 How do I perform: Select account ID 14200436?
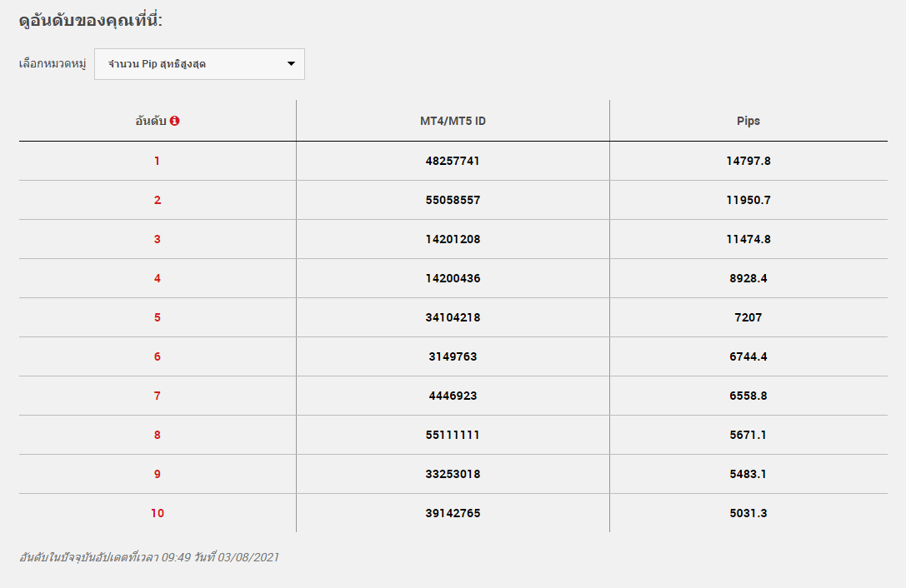[453, 278]
